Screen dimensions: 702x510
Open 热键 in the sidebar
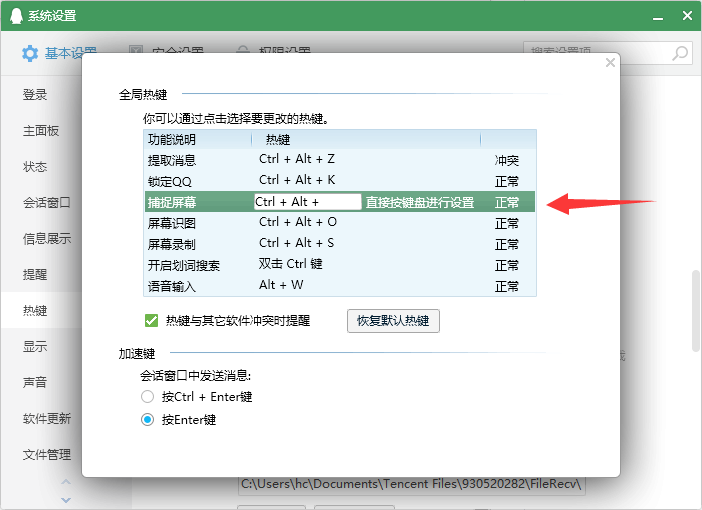point(41,310)
